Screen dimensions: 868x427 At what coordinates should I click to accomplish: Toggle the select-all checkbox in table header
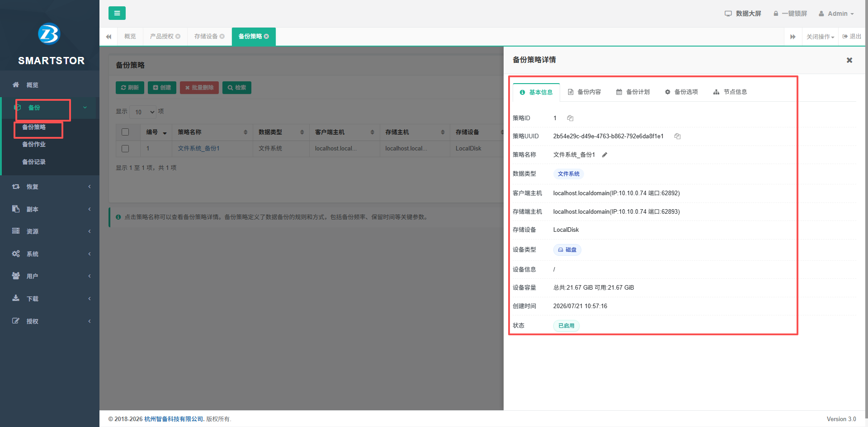[125, 132]
